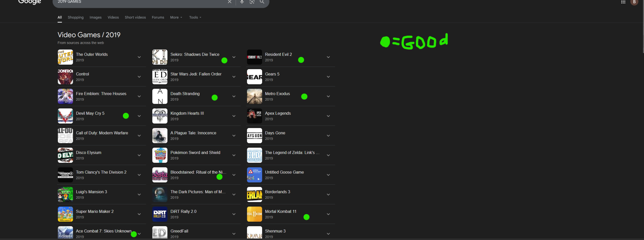Screen dimensions: 644x240
Task: Clear the search box text
Action: coord(230,2)
